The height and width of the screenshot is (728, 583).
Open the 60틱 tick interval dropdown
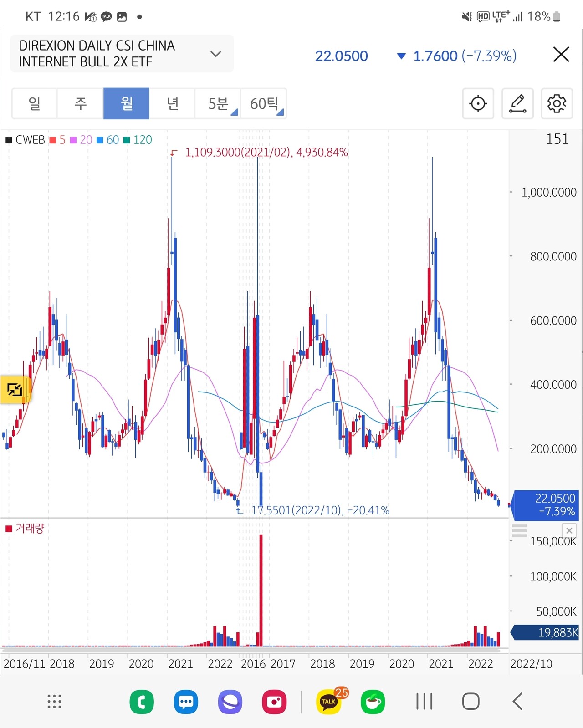pos(264,104)
